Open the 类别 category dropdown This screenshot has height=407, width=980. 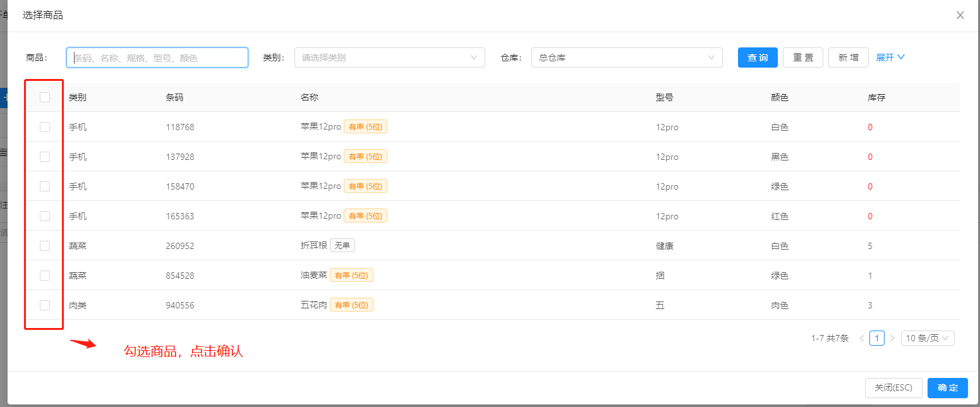click(x=389, y=58)
